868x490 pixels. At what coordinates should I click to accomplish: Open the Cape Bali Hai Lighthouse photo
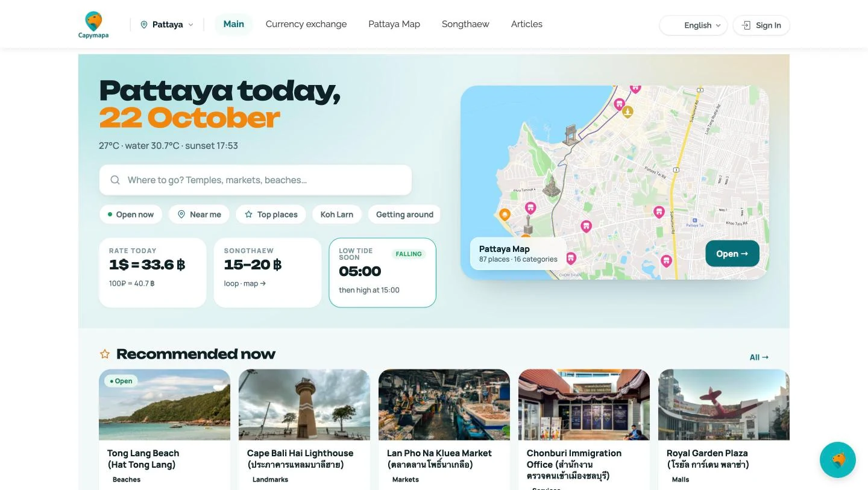(x=304, y=404)
